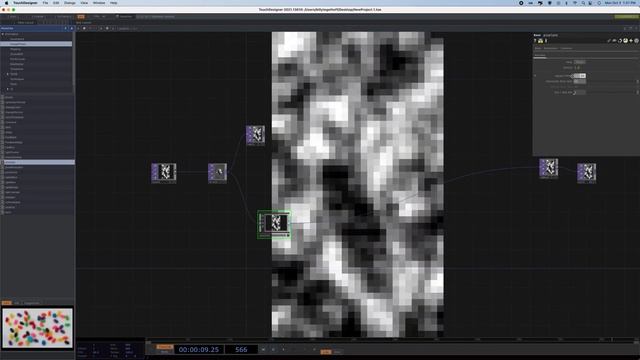
Task: Click the pencil comment icon in parameter panel
Action: (609, 41)
